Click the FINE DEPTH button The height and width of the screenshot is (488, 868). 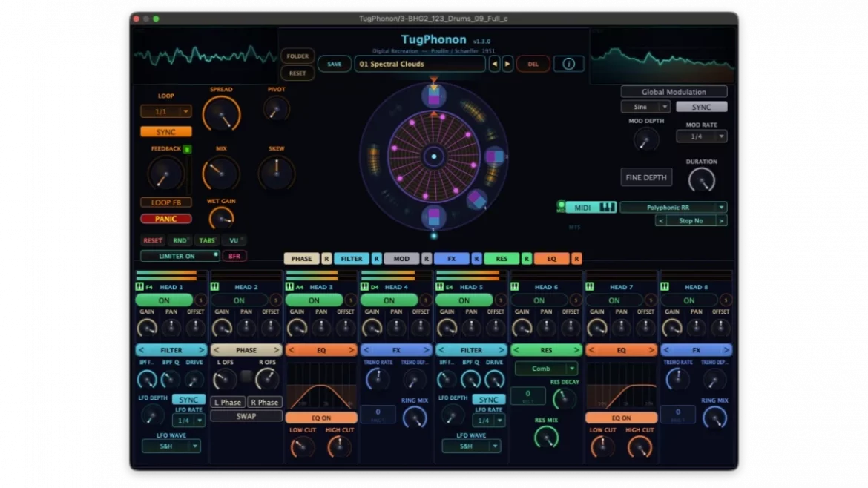point(646,177)
